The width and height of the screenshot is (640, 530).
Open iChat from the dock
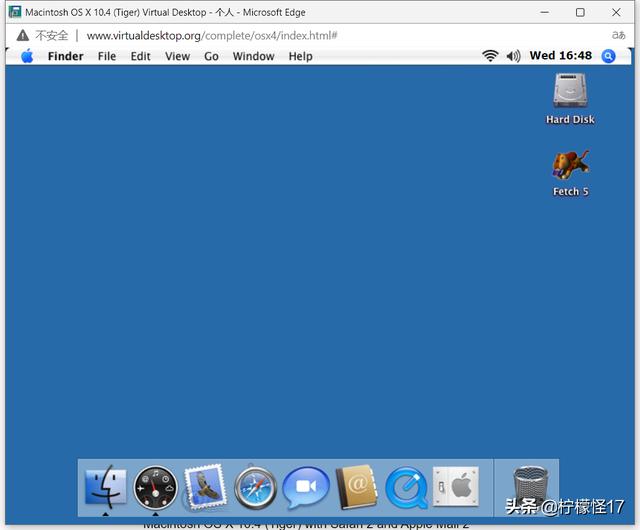pyautogui.click(x=305, y=488)
